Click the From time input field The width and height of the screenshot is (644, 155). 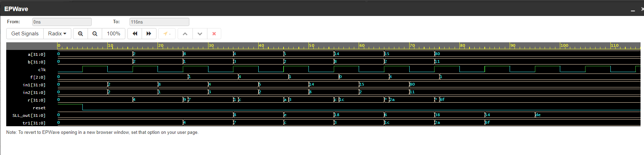(x=62, y=22)
